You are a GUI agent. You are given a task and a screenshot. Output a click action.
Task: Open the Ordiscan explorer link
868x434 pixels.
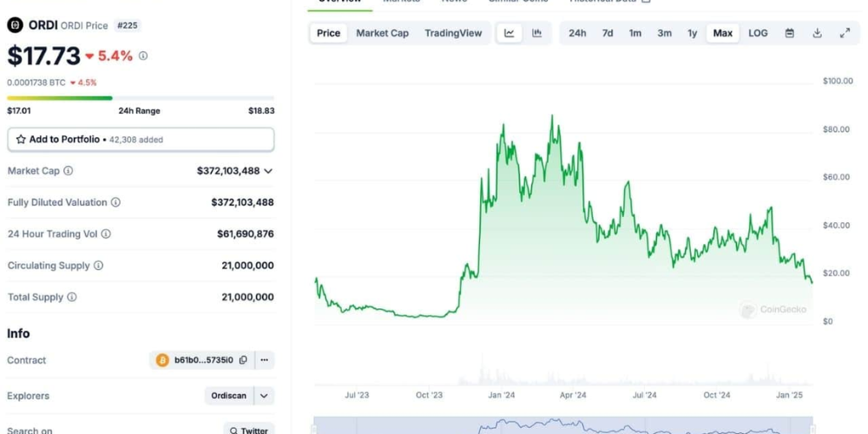click(229, 396)
